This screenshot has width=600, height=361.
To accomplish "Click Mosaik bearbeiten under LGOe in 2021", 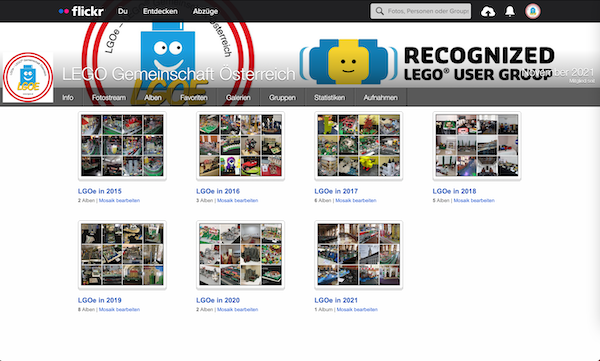I will (x=357, y=310).
